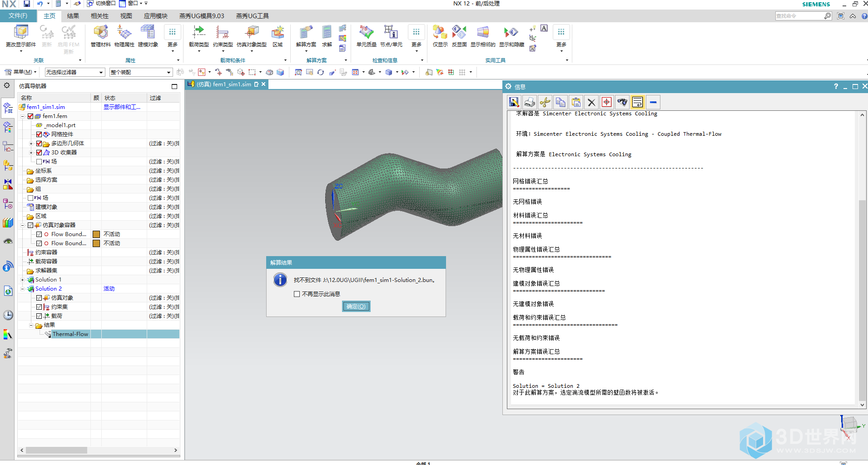Click the X delete icon in Information toolbar
Viewport: 868px width, 465px height.
(591, 102)
